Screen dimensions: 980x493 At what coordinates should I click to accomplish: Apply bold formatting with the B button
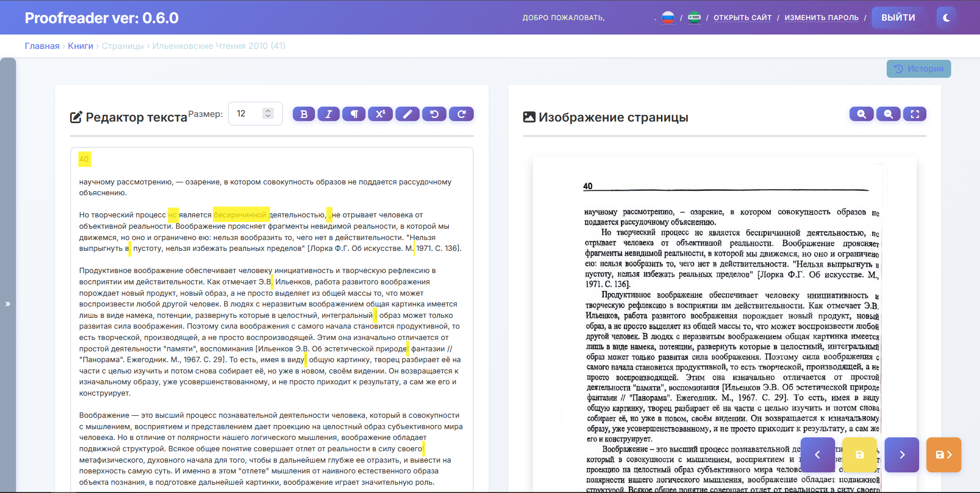point(304,114)
